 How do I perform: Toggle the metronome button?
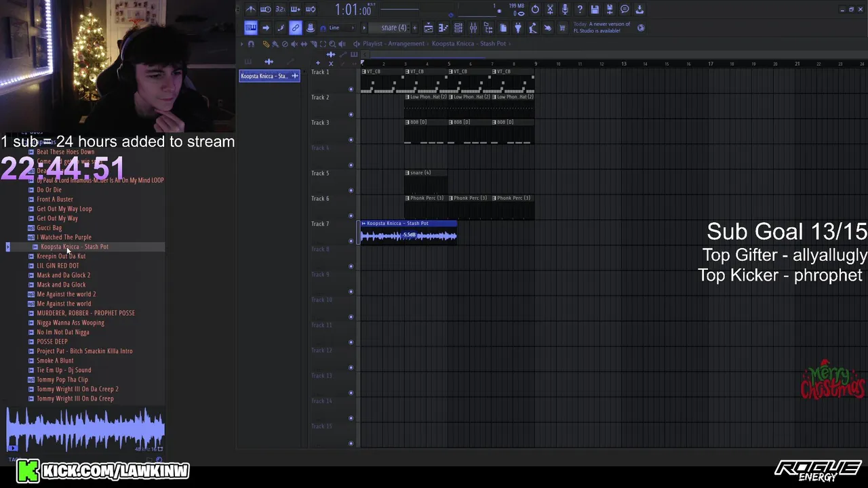pos(251,9)
